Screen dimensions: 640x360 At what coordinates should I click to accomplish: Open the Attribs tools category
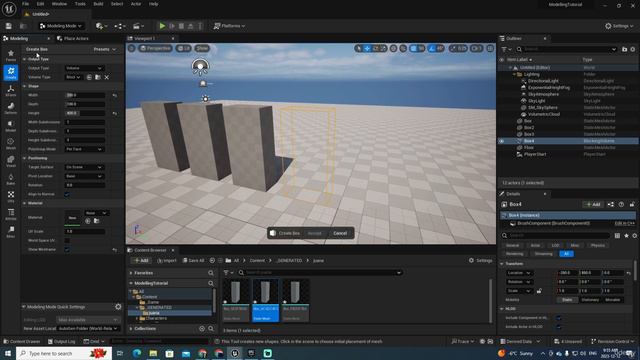click(11, 214)
